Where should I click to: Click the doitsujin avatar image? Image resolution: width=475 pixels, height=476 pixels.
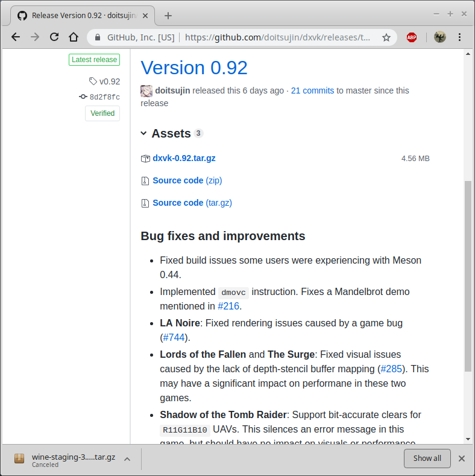click(x=146, y=91)
